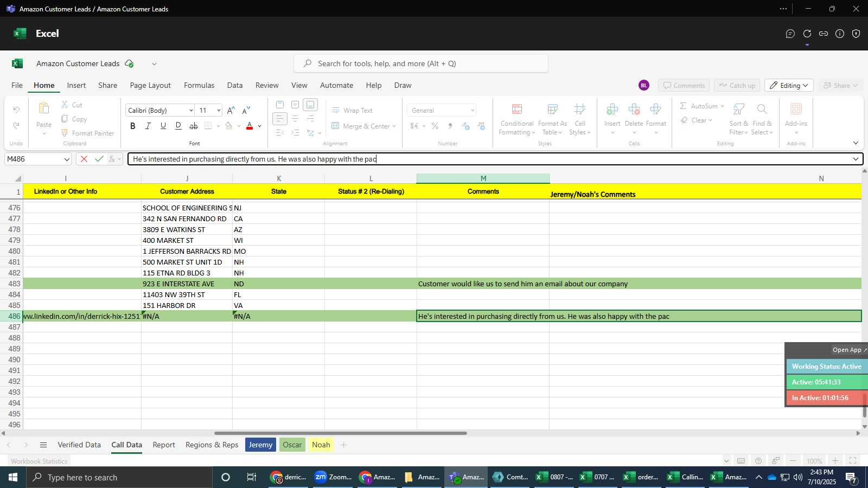
Task: Open Conditional Formatting menu
Action: [x=517, y=119]
